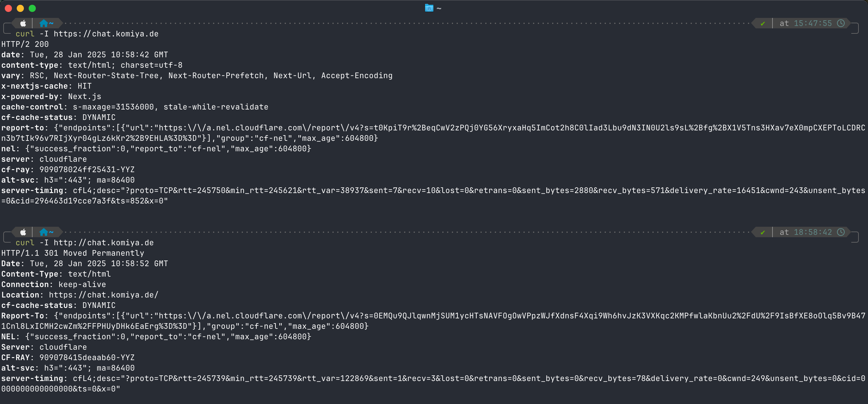Click the folder icon in title bar
Viewport: 868px width, 404px height.
(x=429, y=8)
